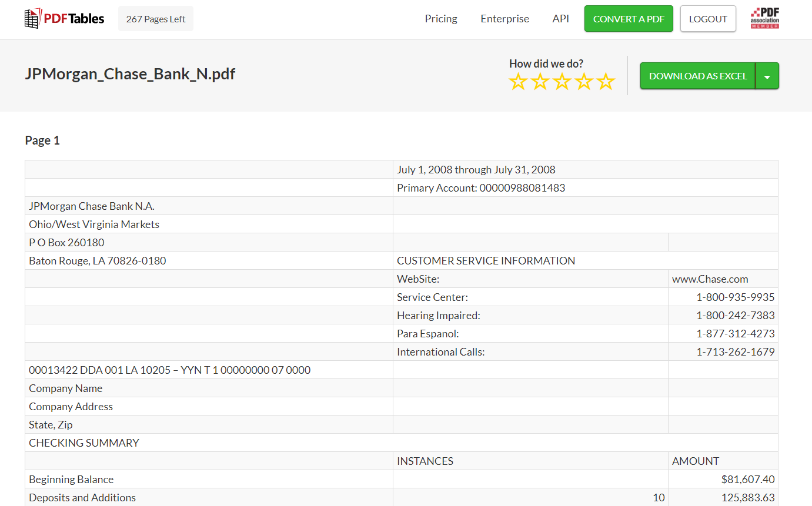Select the 125,883.63 amount cell
The width and height of the screenshot is (812, 506).
click(x=723, y=498)
